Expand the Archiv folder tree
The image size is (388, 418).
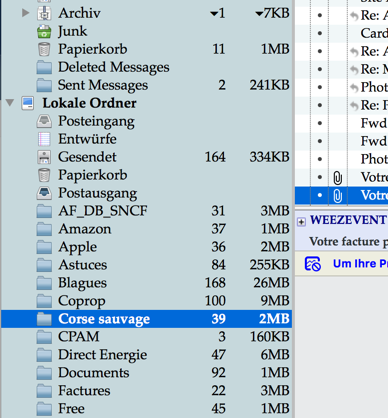(25, 13)
